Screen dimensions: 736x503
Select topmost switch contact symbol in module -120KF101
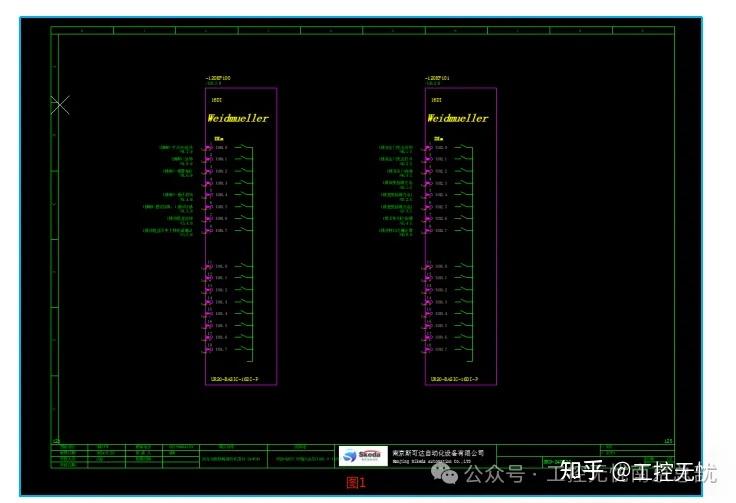(462, 147)
